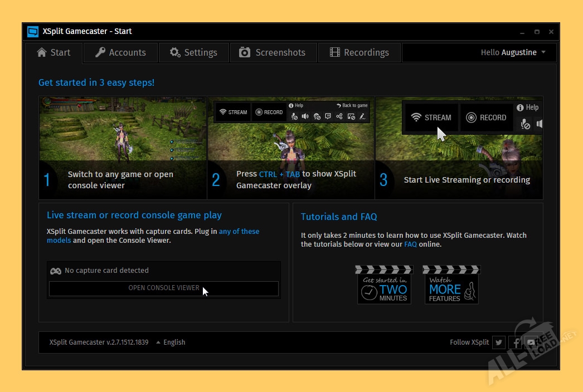
Task: Click the Record button in step 3 image
Action: 486,117
